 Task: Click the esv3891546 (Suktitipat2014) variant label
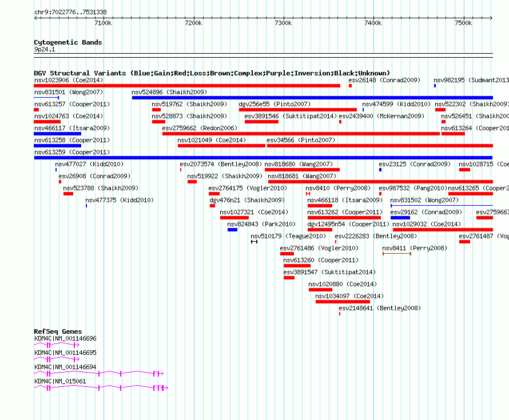(291, 116)
